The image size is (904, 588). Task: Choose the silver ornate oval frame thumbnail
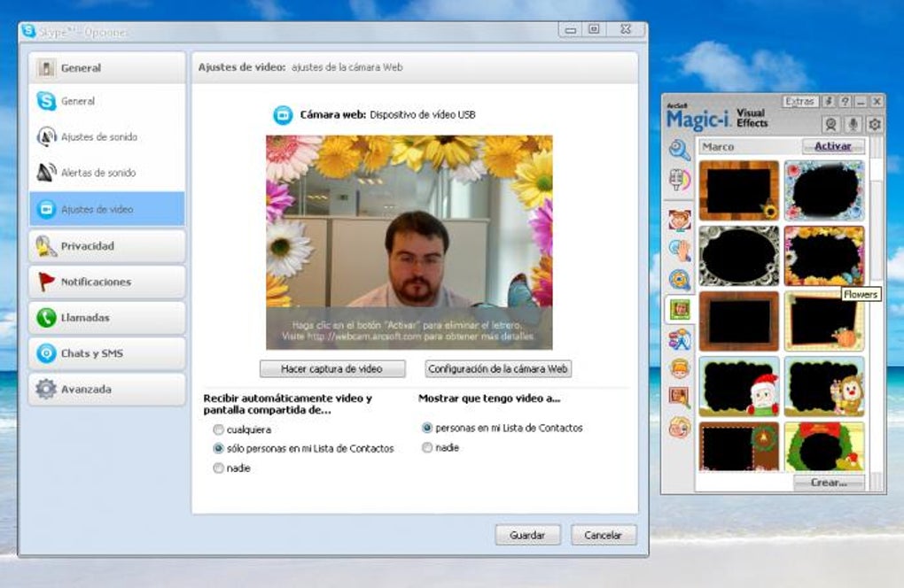(739, 256)
